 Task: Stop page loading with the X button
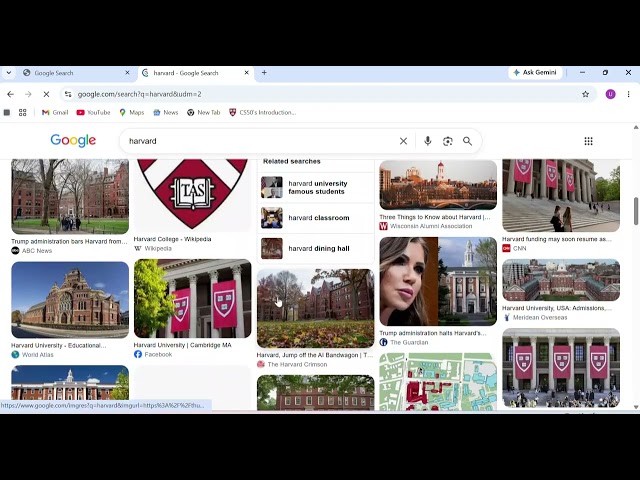click(x=46, y=94)
